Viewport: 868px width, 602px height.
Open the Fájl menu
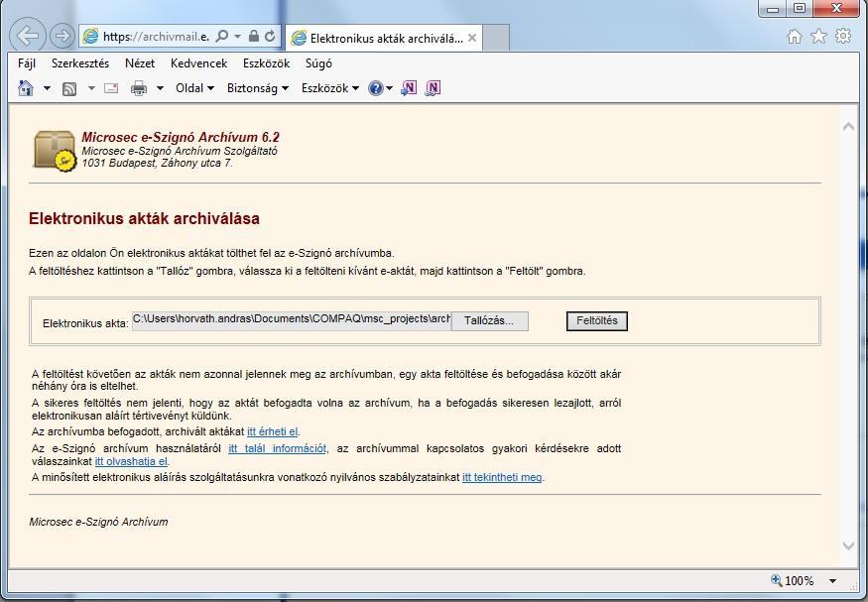(x=27, y=63)
